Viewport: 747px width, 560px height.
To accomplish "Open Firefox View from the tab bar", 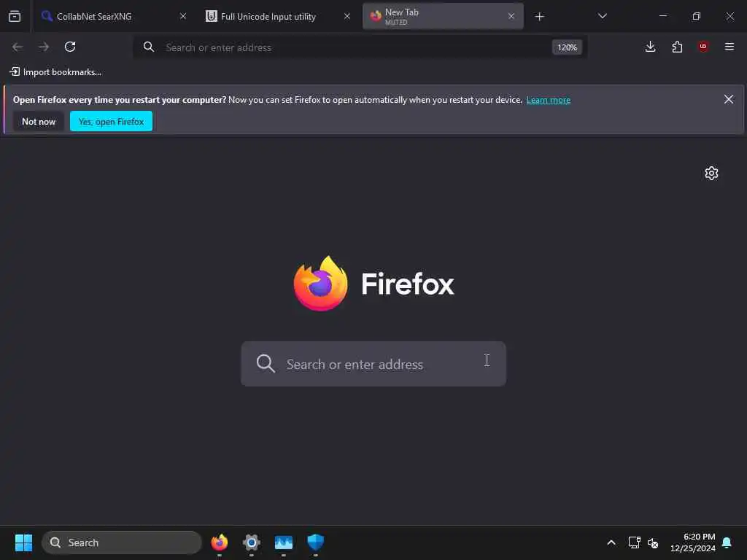I will (15, 16).
